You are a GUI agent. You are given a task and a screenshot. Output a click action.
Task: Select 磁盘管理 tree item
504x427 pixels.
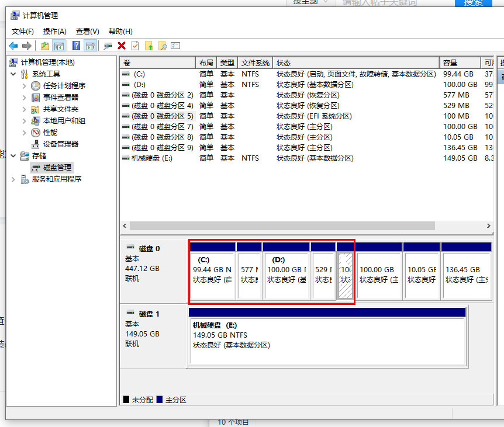(x=57, y=168)
